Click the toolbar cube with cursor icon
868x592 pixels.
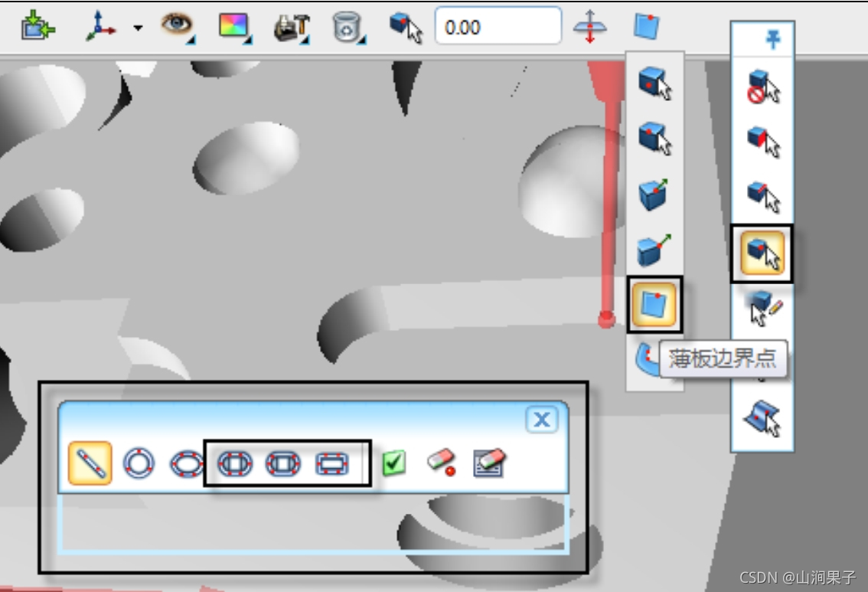405,27
